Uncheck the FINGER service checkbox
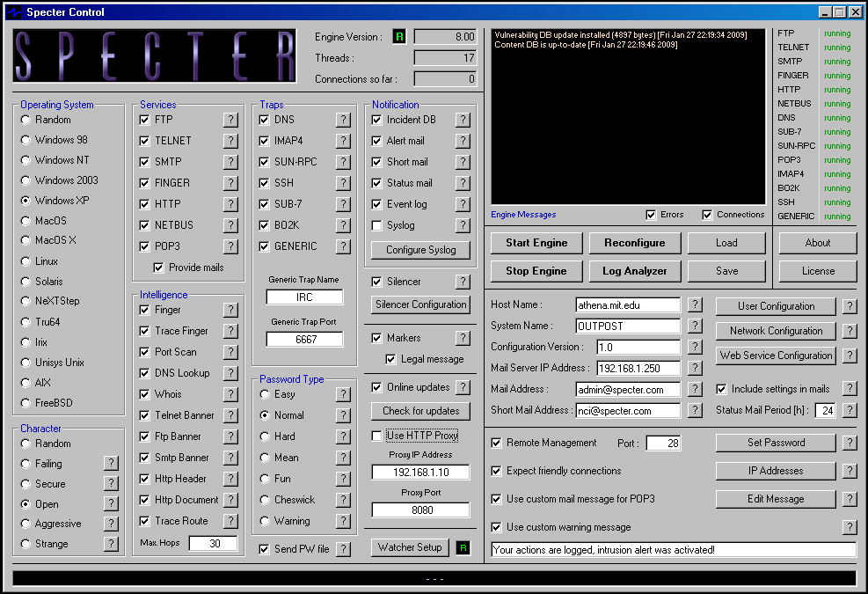 coord(144,183)
